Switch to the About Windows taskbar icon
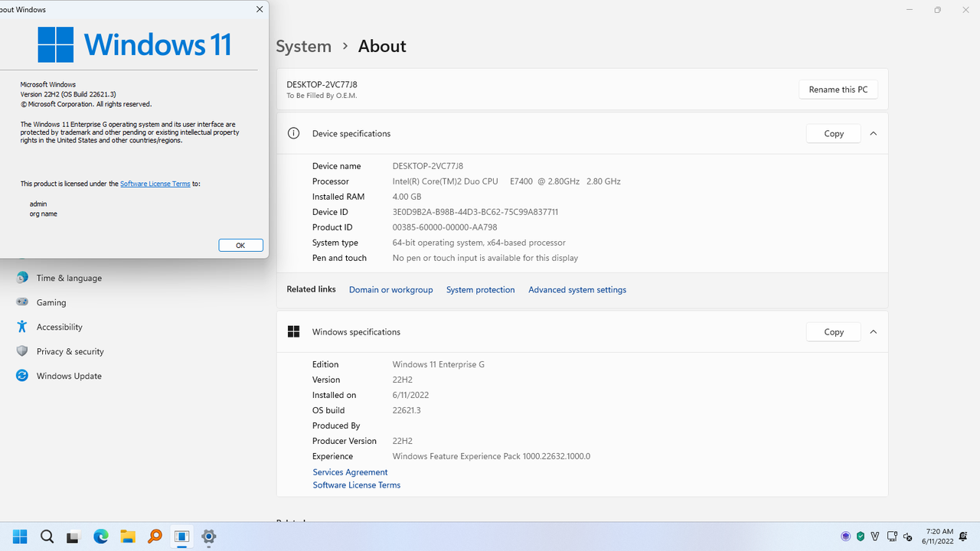The height and width of the screenshot is (551, 980). (x=181, y=536)
